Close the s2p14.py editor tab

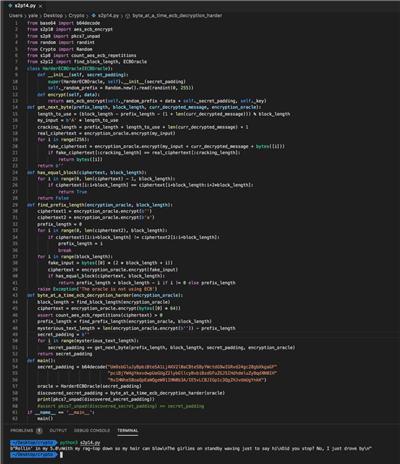40,6
